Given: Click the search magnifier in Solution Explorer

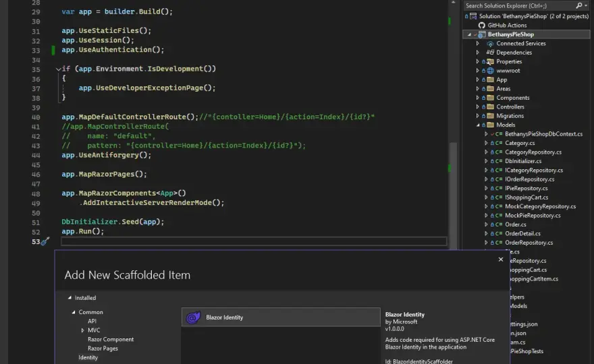Looking at the screenshot, I should point(579,5).
